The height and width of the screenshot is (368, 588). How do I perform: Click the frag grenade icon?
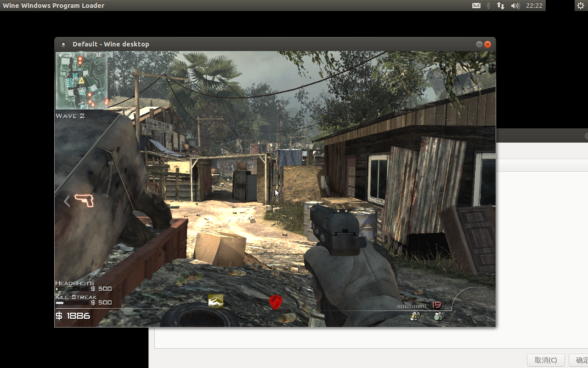(x=439, y=316)
